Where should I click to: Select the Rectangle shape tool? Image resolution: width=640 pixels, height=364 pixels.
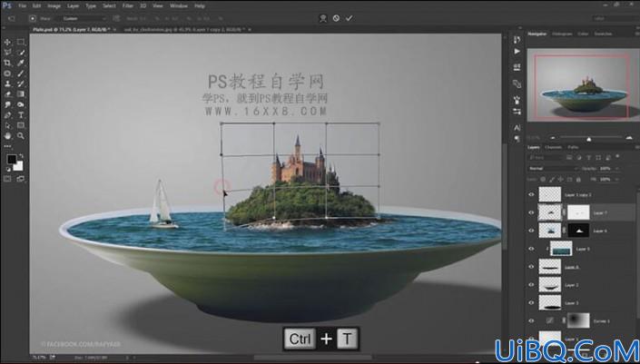coord(21,125)
